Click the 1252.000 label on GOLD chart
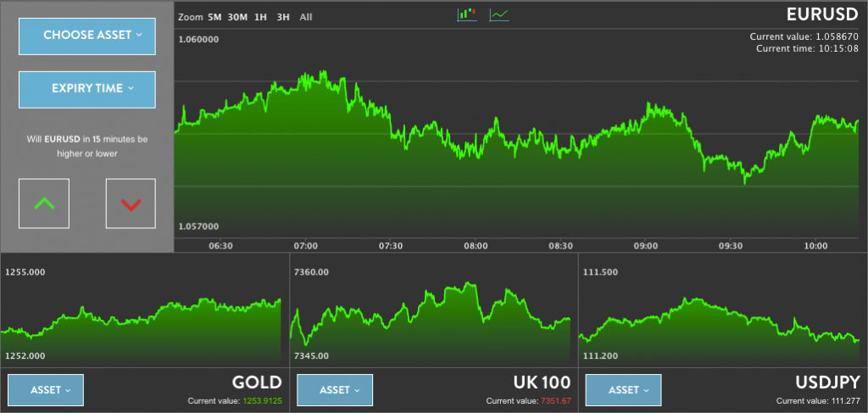The height and width of the screenshot is (413, 868). click(x=25, y=356)
